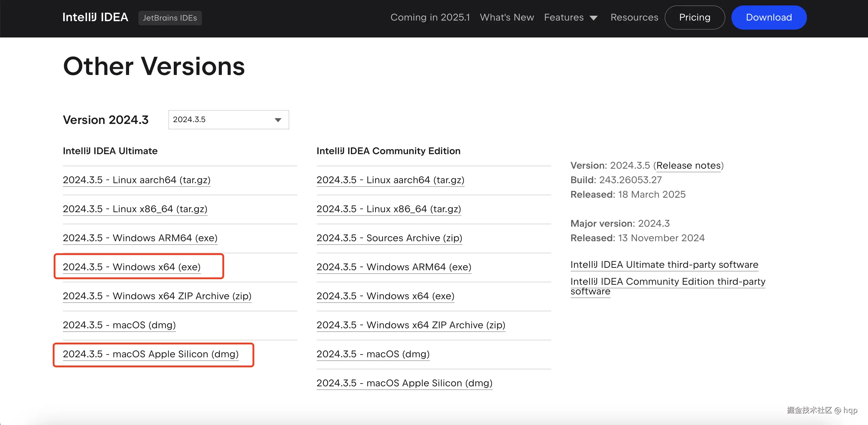
Task: Click the blue Download button
Action: click(x=769, y=18)
